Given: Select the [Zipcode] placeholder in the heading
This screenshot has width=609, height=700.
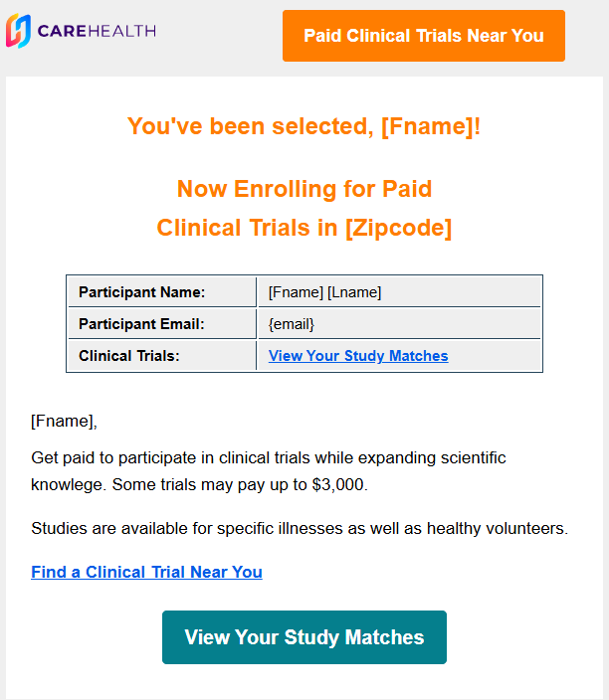Looking at the screenshot, I should point(398,228).
